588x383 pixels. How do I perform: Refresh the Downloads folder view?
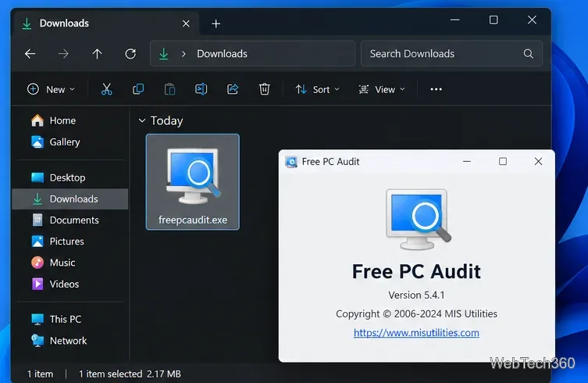(130, 54)
